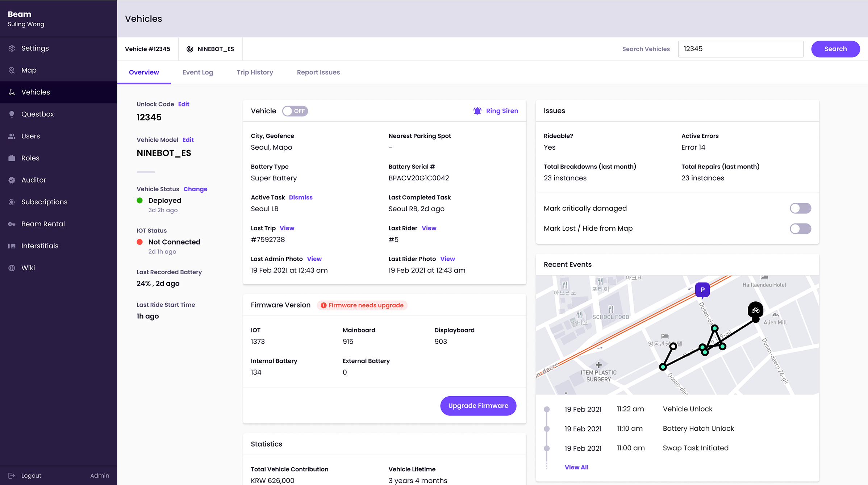Click the Search button
This screenshot has height=485, width=868.
coord(835,49)
